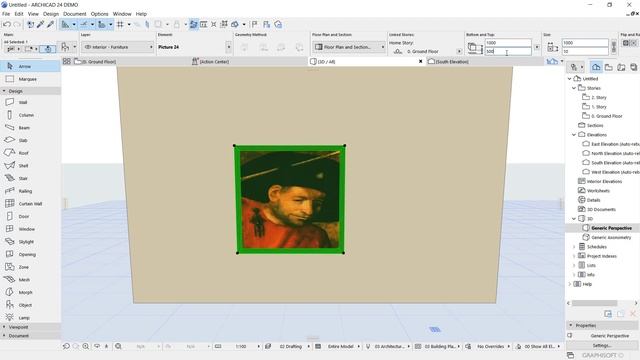The height and width of the screenshot is (360, 640).
Task: Select the Arrow tool
Action: pyautogui.click(x=30, y=66)
